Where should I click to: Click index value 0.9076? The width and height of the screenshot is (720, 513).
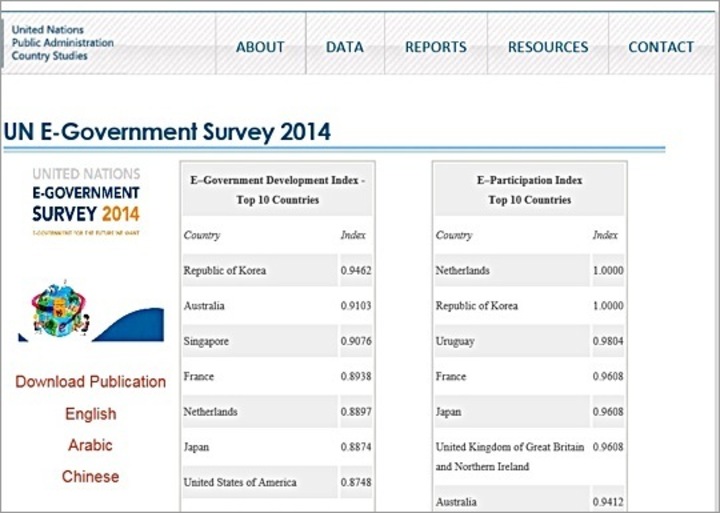pos(356,341)
